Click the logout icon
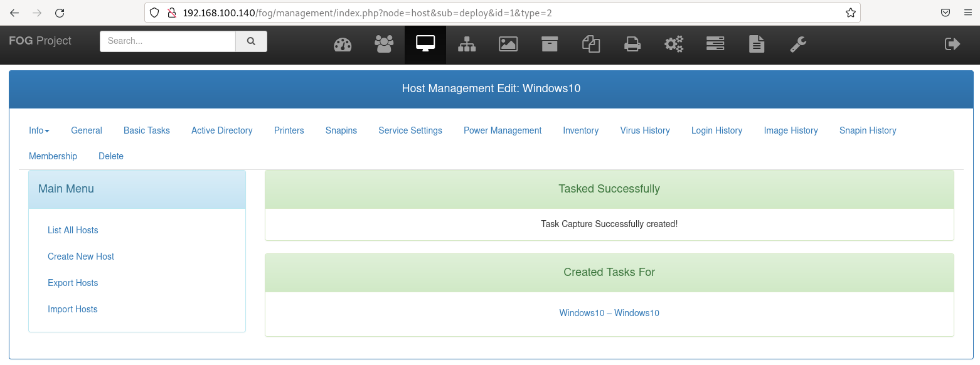The image size is (980, 365). coord(952,44)
